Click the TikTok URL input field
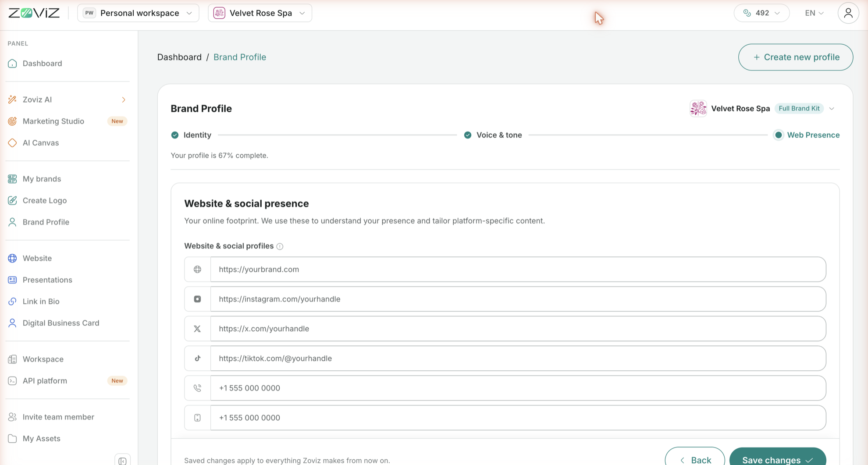Image resolution: width=868 pixels, height=465 pixels. coord(518,359)
